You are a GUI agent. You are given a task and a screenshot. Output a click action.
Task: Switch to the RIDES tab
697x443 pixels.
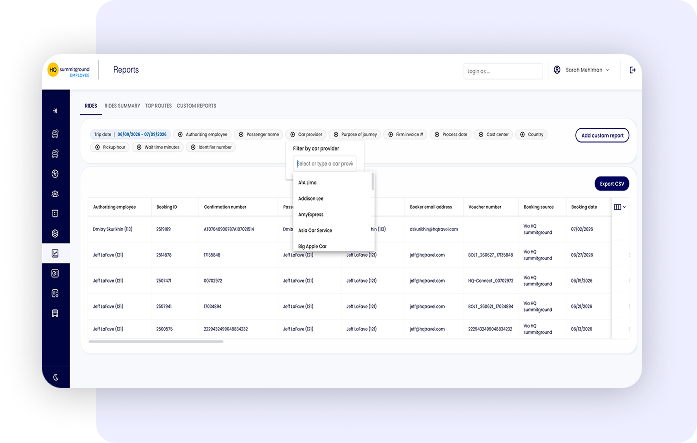point(91,106)
